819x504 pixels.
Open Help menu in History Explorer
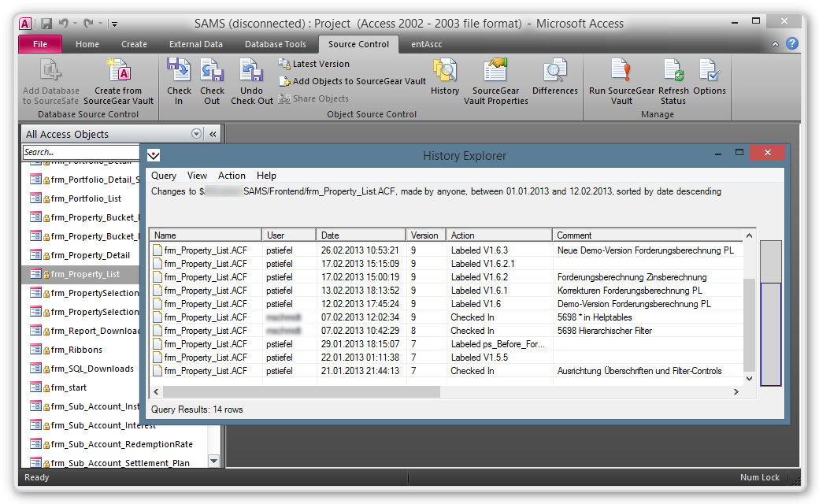tap(266, 176)
